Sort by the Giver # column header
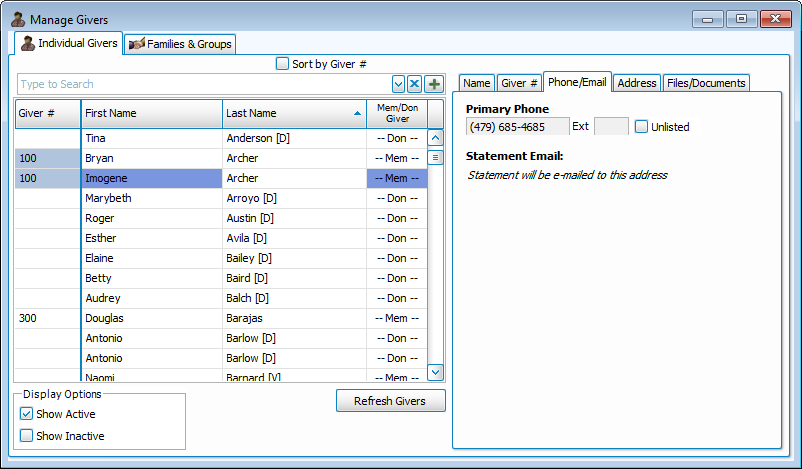This screenshot has height=469, width=802. pyautogui.click(x=47, y=114)
